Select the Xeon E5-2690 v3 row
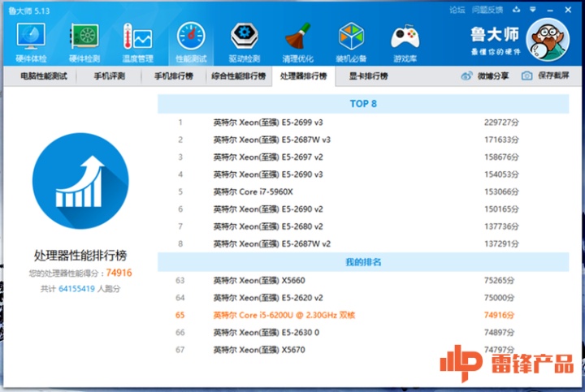 [363, 174]
